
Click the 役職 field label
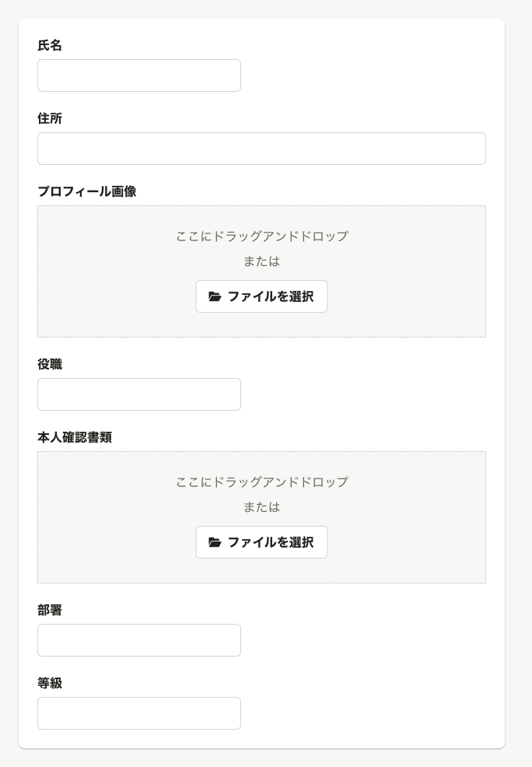click(x=50, y=365)
